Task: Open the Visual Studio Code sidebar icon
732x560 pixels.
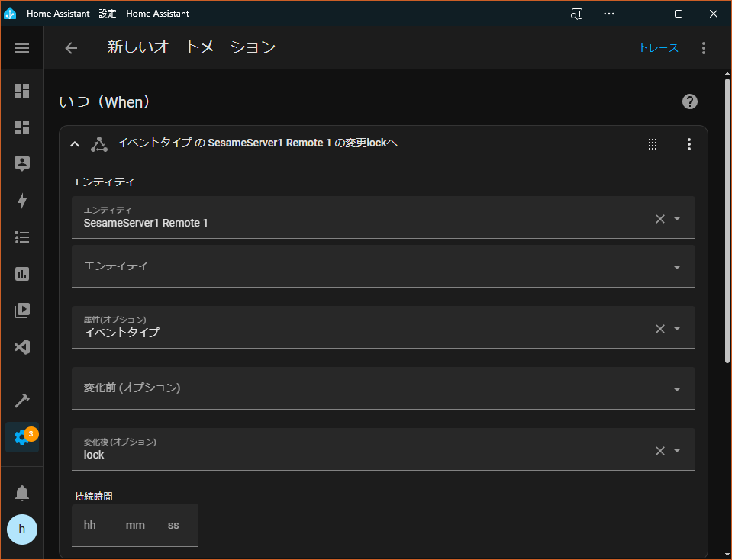Action: tap(22, 347)
